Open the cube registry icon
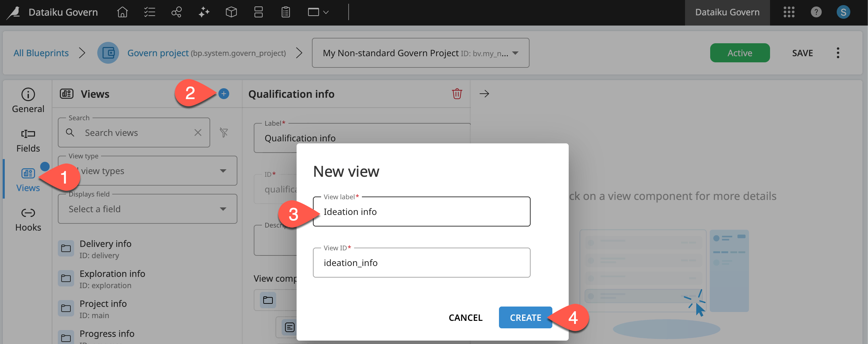Viewport: 868px width, 344px height. 231,12
